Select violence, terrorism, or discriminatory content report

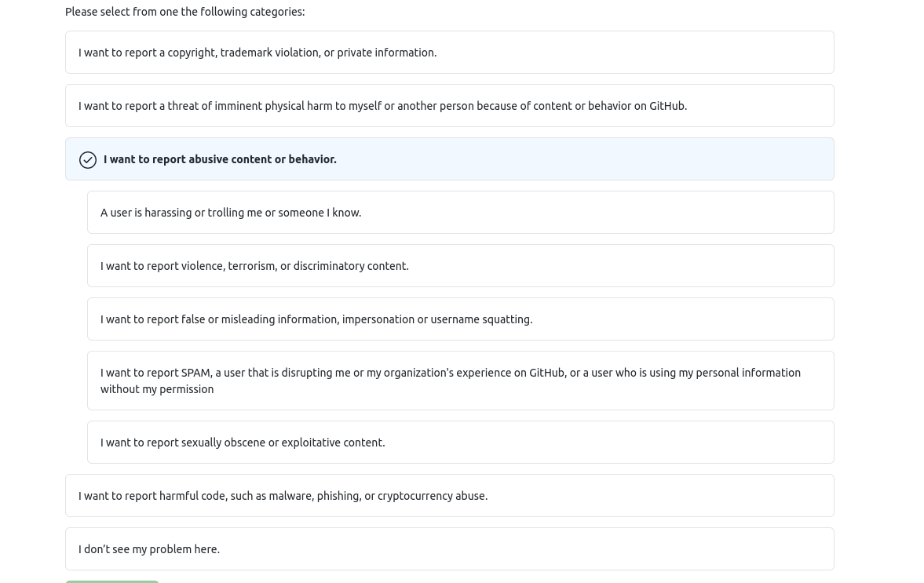tap(461, 265)
